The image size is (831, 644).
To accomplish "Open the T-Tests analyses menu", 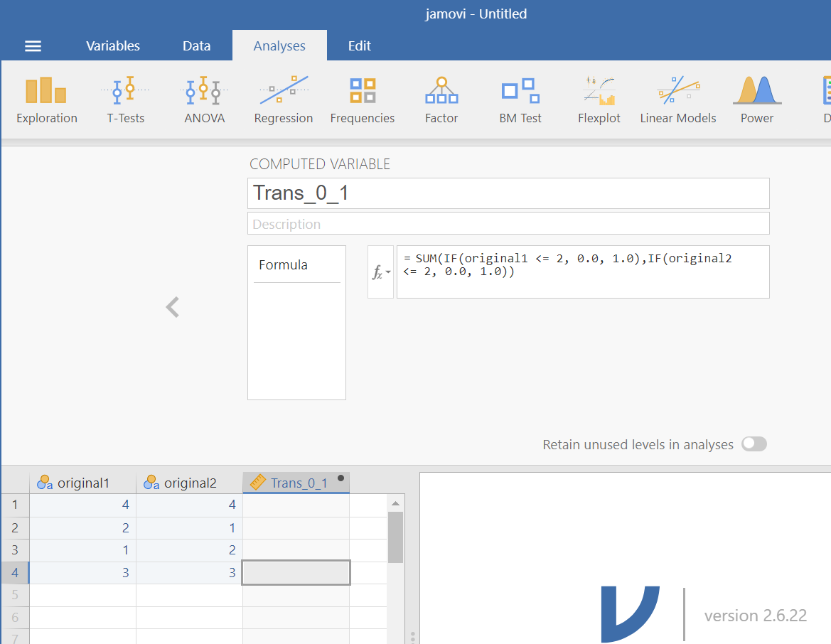I will click(x=126, y=100).
